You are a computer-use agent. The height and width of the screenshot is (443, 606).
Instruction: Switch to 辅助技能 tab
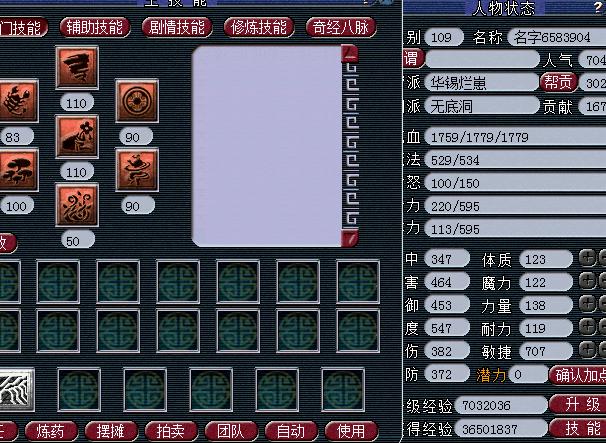[95, 27]
